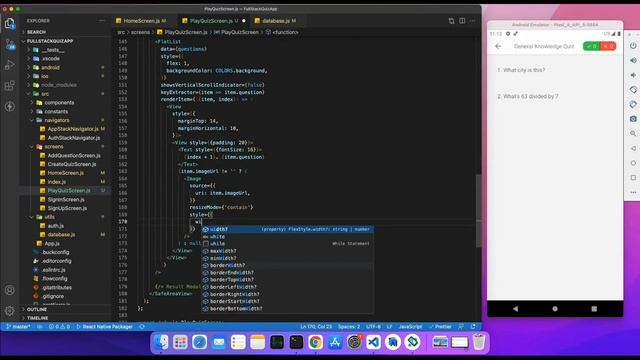Tap Android navigation bar recents square
Viewport: 640px width, 360px height.
click(594, 309)
